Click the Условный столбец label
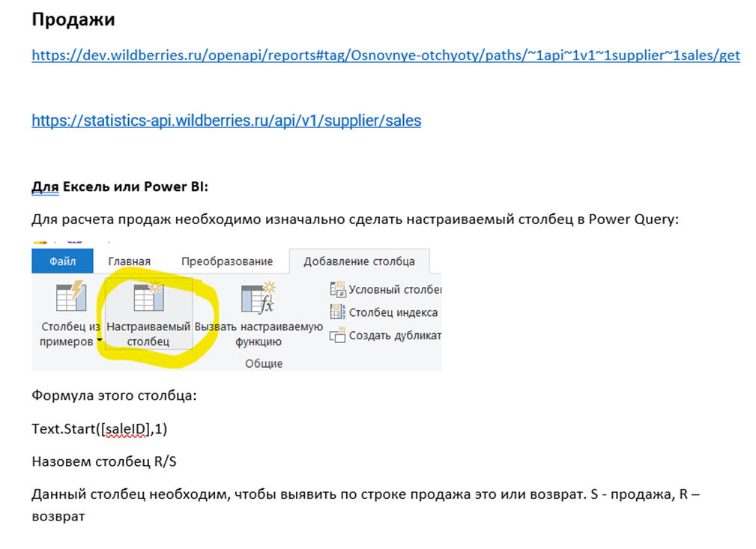The image size is (756, 549). [x=395, y=290]
